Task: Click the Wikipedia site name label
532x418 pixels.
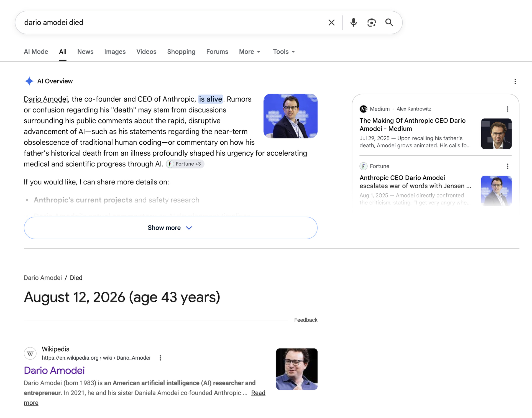Action: tap(56, 349)
